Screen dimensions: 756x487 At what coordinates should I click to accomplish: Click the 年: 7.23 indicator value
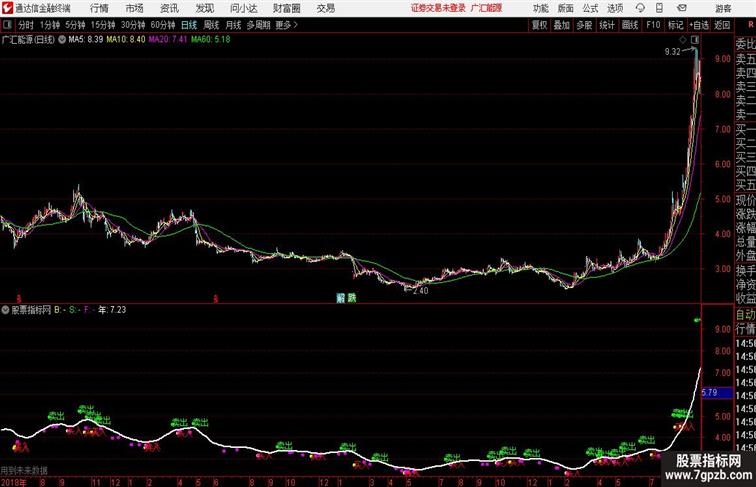click(x=112, y=310)
